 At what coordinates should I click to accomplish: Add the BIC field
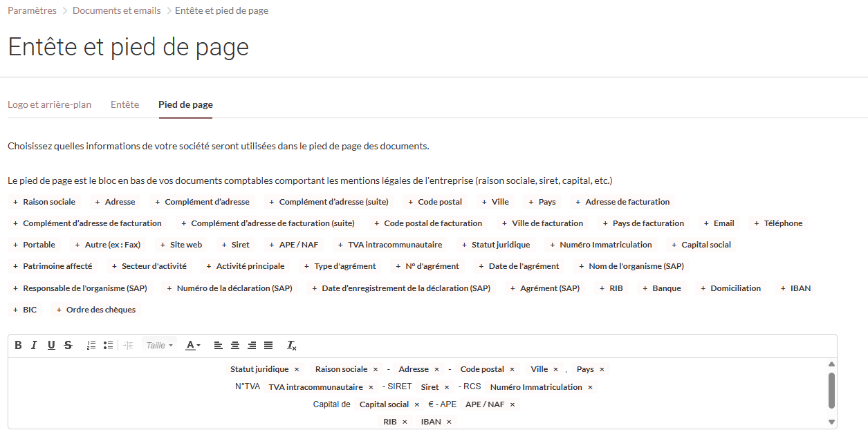(x=25, y=310)
